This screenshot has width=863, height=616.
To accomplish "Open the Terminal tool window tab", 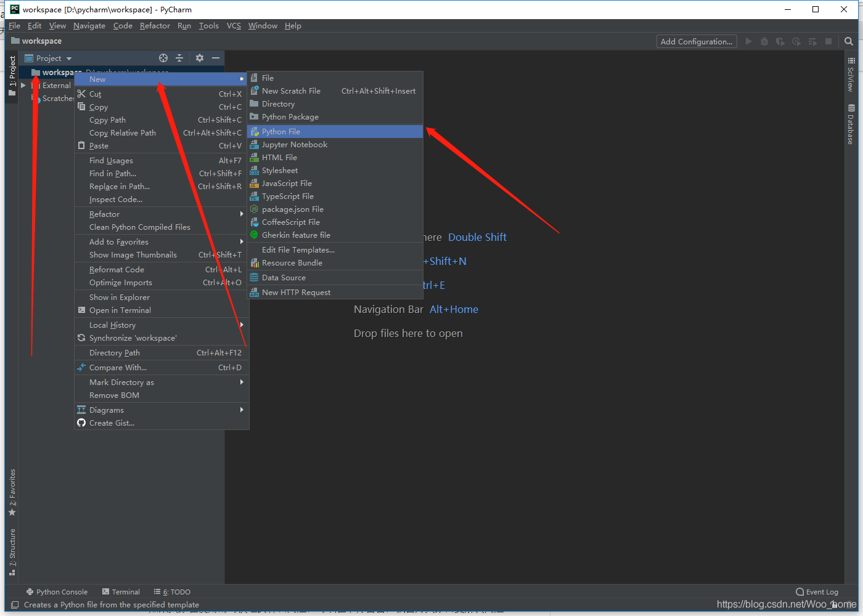I will coord(121,592).
